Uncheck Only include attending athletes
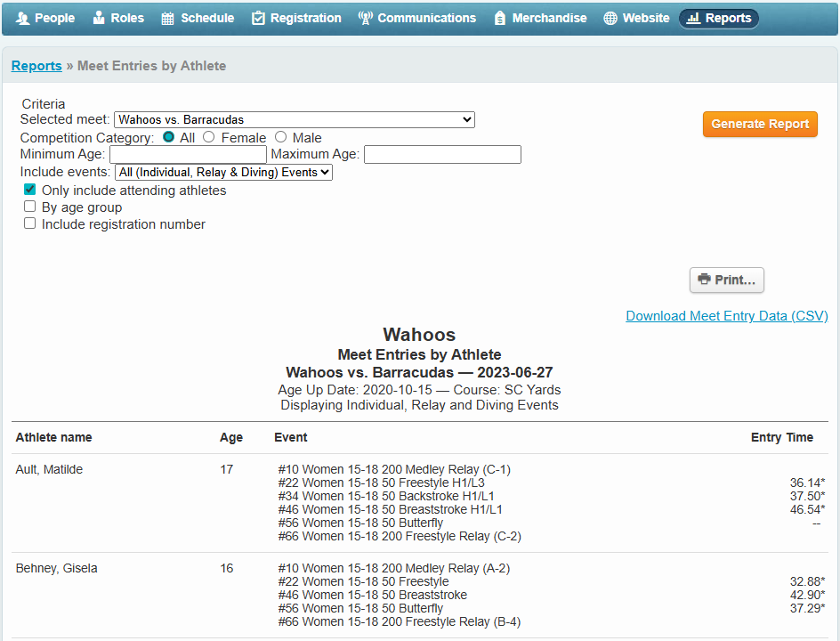The width and height of the screenshot is (840, 641). pyautogui.click(x=30, y=190)
